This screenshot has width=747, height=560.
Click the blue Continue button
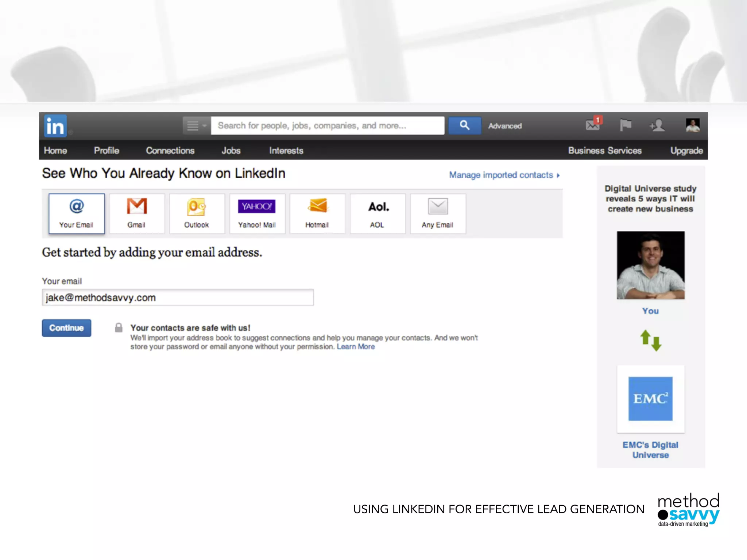[66, 328]
